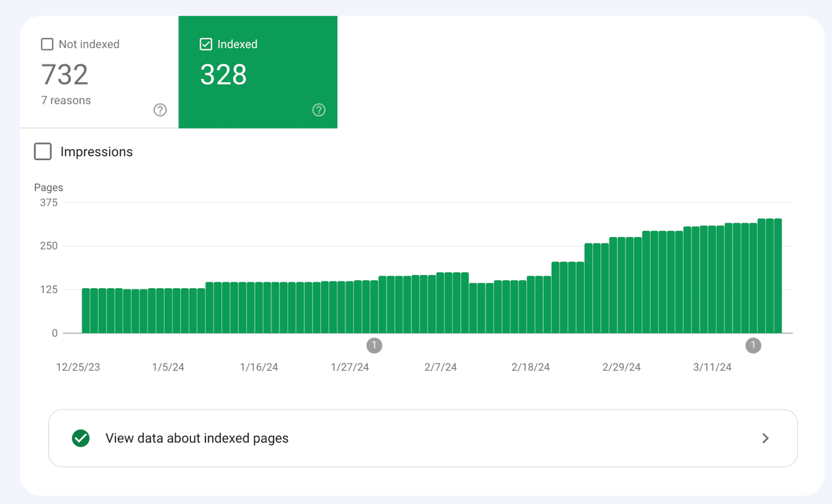The image size is (832, 504).
Task: Click the 7 reasons text
Action: pos(66,100)
